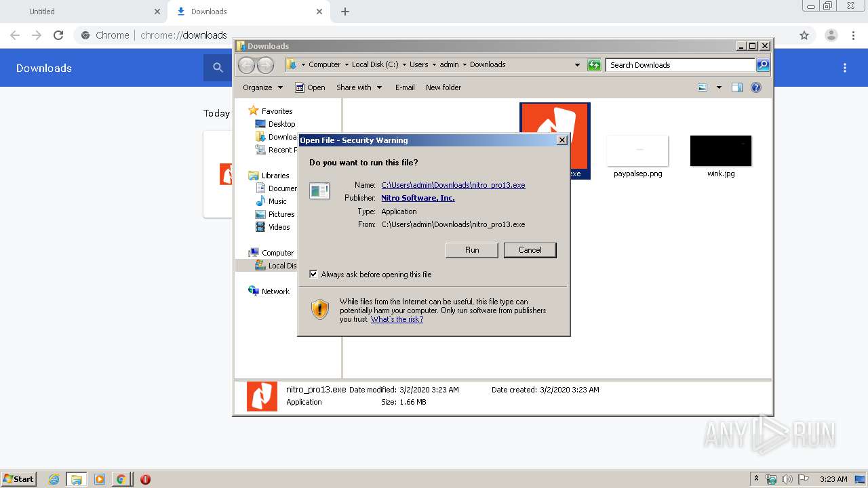Select Libraries in the navigation pane
The image size is (868, 488).
point(269,176)
